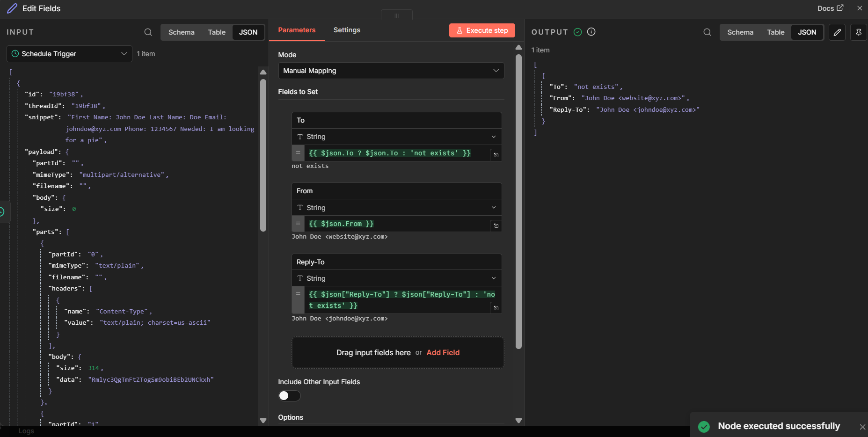Image resolution: width=868 pixels, height=437 pixels.
Task: Switch to the Settings tab
Action: (x=347, y=30)
